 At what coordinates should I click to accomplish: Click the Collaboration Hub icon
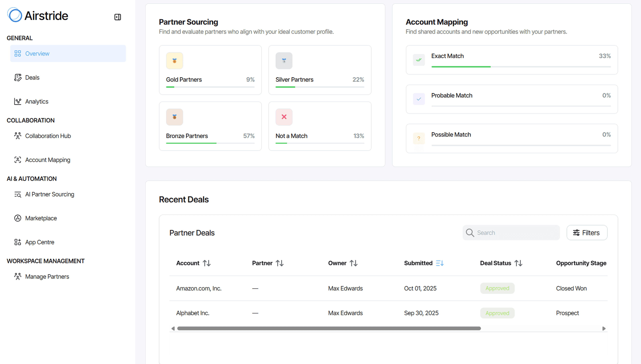pyautogui.click(x=18, y=136)
